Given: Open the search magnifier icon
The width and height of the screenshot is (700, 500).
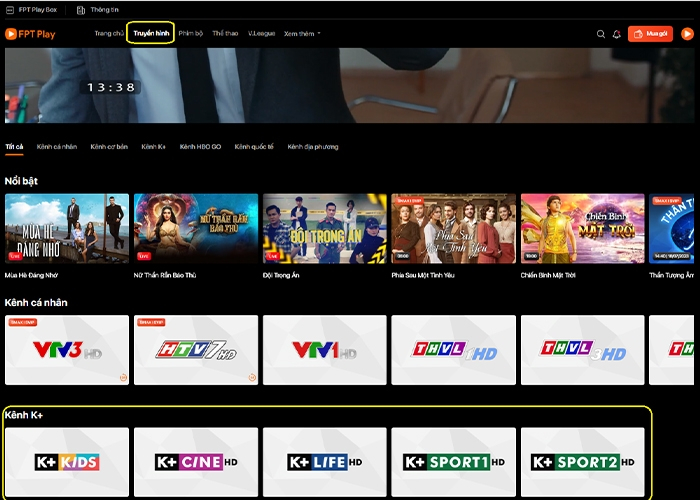Looking at the screenshot, I should coord(601,34).
